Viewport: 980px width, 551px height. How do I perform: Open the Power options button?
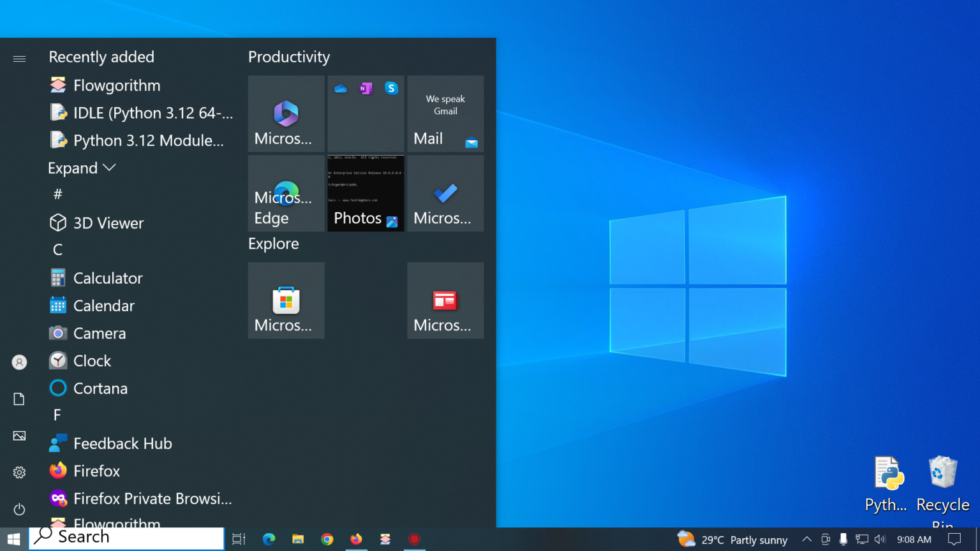[x=19, y=509]
